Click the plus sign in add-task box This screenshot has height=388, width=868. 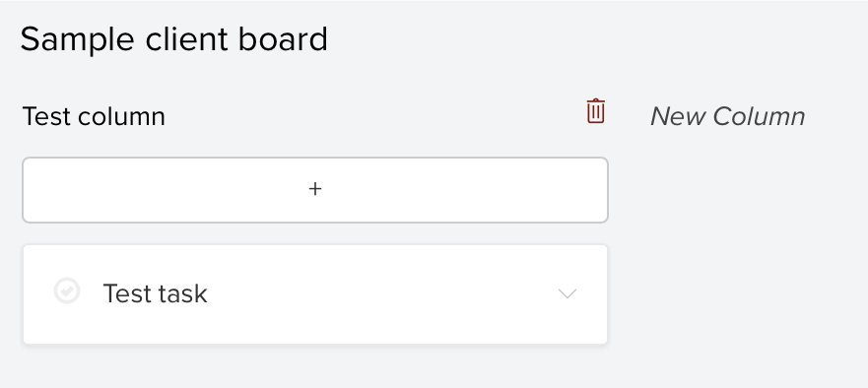click(315, 189)
